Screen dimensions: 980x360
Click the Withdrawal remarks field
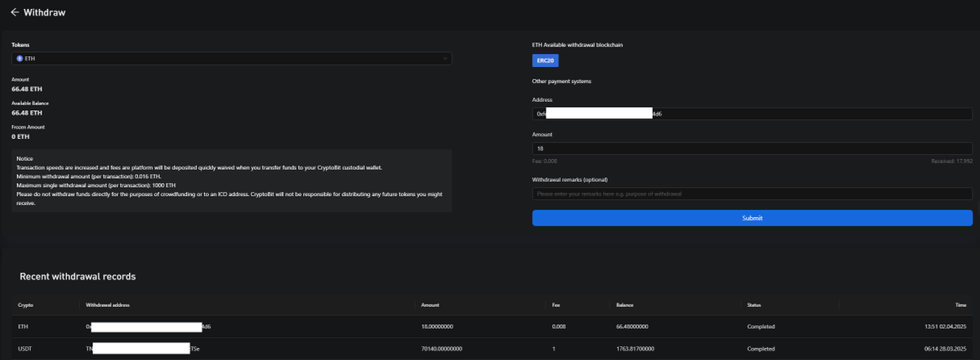(x=752, y=193)
